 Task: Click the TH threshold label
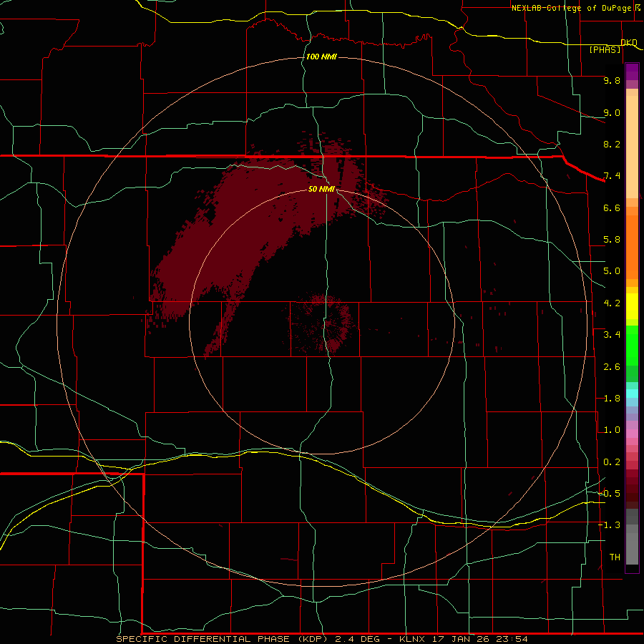615,557
